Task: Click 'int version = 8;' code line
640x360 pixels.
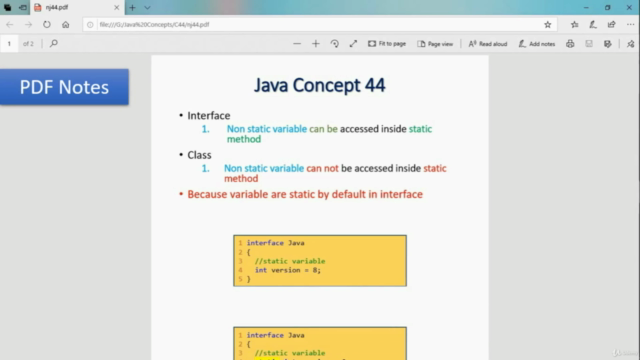Action: [x=288, y=270]
